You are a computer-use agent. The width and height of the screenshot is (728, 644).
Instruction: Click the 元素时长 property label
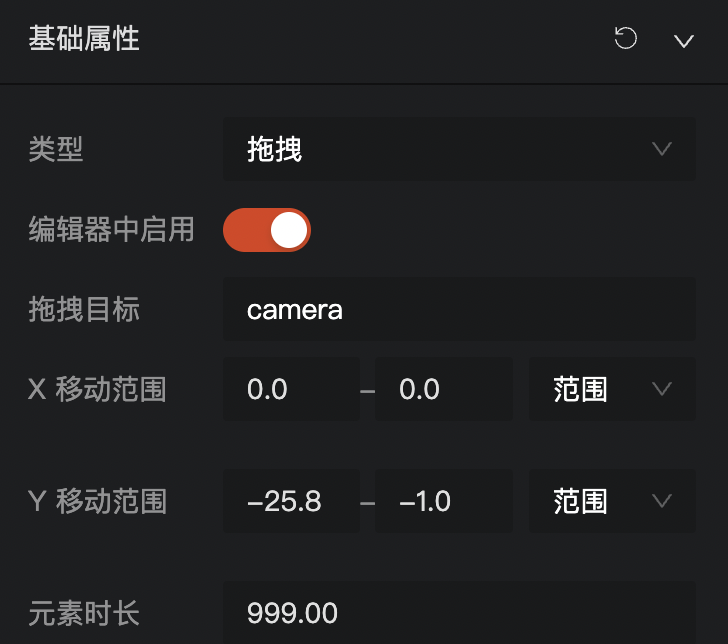(x=84, y=613)
